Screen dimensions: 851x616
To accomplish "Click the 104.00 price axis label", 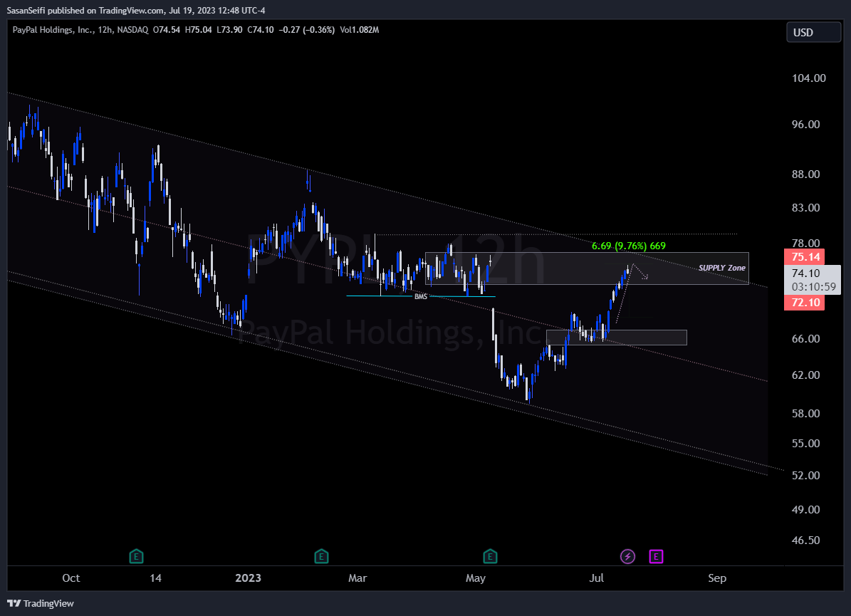I will [809, 78].
